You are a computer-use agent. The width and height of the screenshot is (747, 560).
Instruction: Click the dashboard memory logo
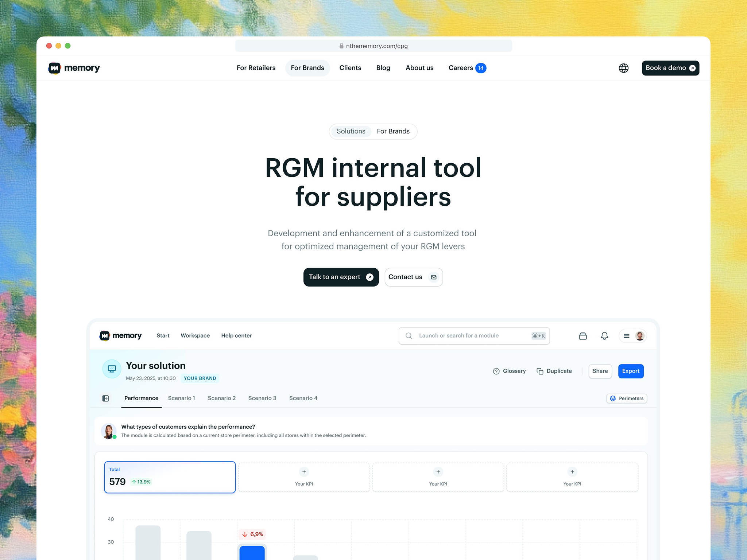coord(120,336)
